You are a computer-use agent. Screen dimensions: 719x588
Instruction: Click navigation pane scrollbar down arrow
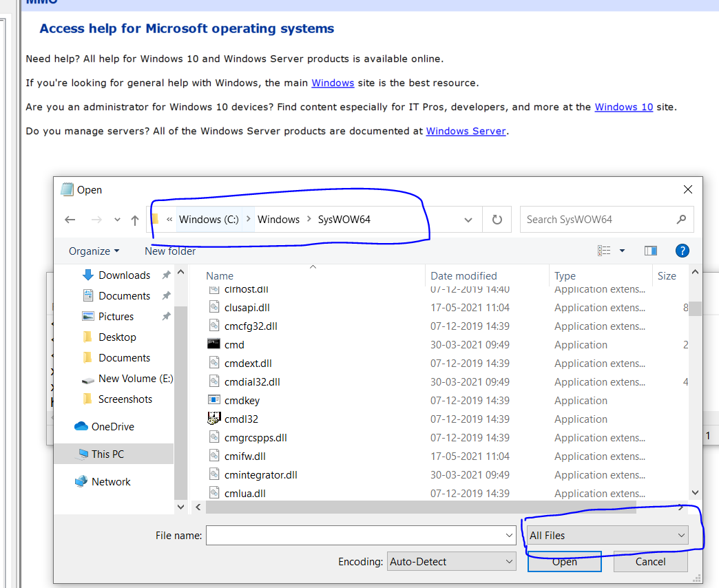(180, 507)
